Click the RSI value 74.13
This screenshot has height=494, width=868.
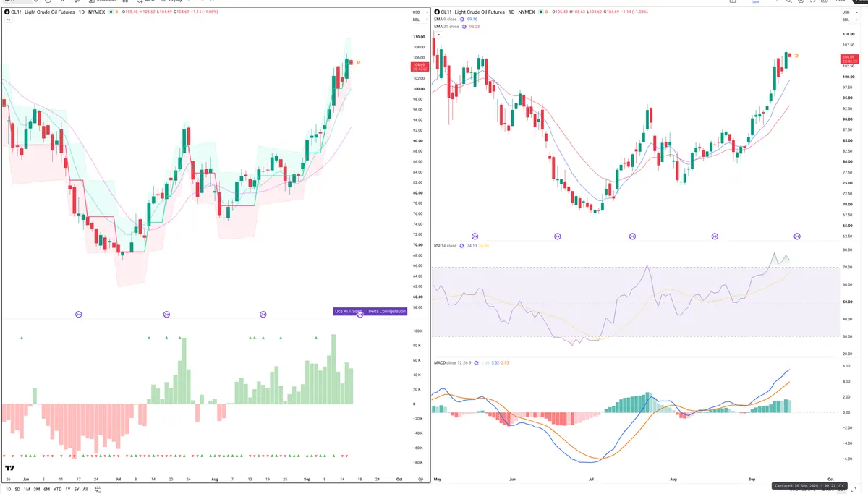point(472,246)
